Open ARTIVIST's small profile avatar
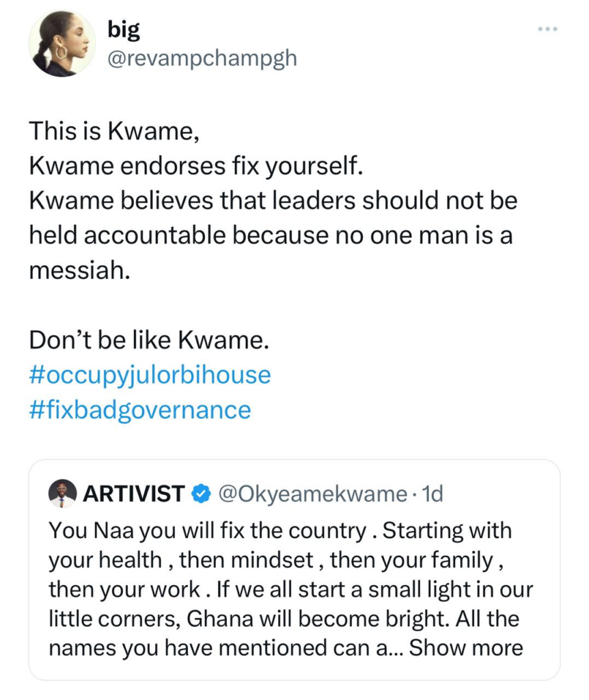The height and width of the screenshot is (700, 589). [x=62, y=493]
